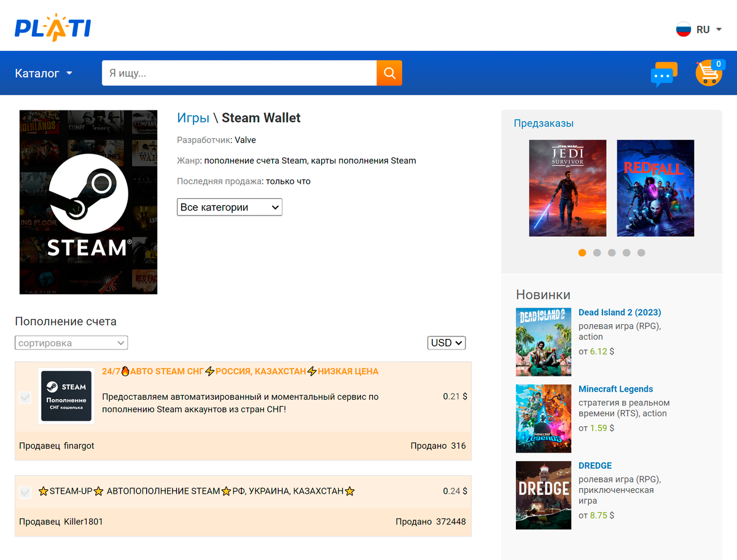Open the chat messages icon
Viewport: 737px width, 560px height.
coord(664,74)
